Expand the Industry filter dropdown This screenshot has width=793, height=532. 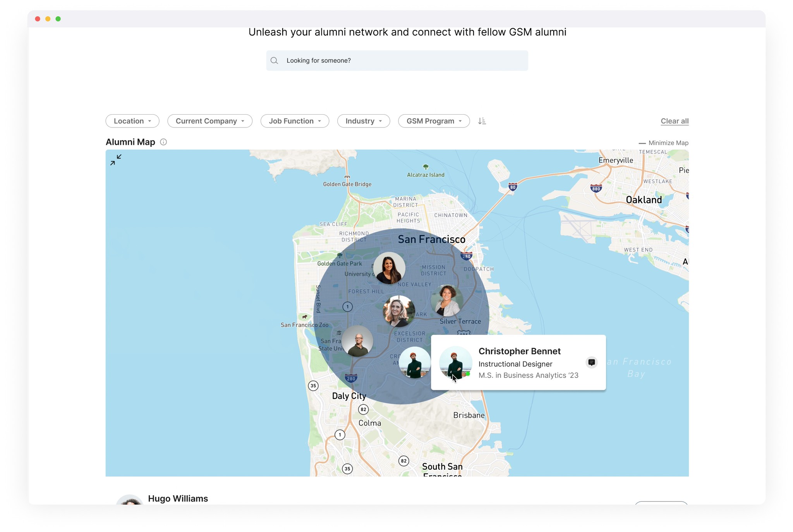coord(363,121)
